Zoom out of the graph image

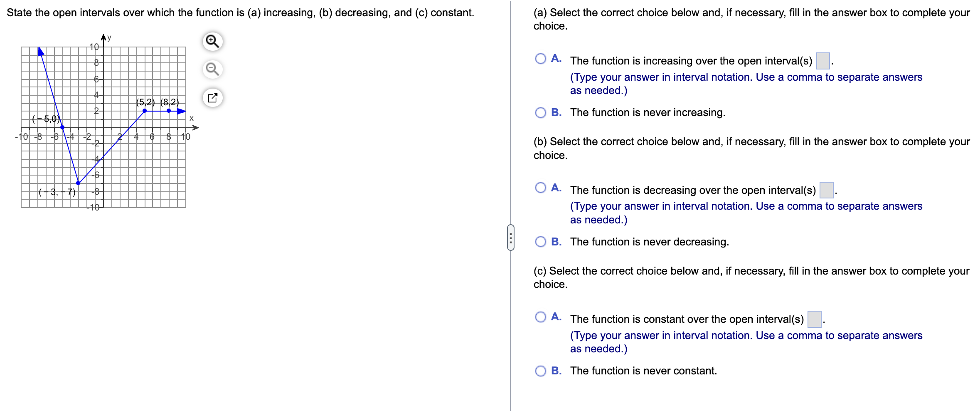pos(212,69)
